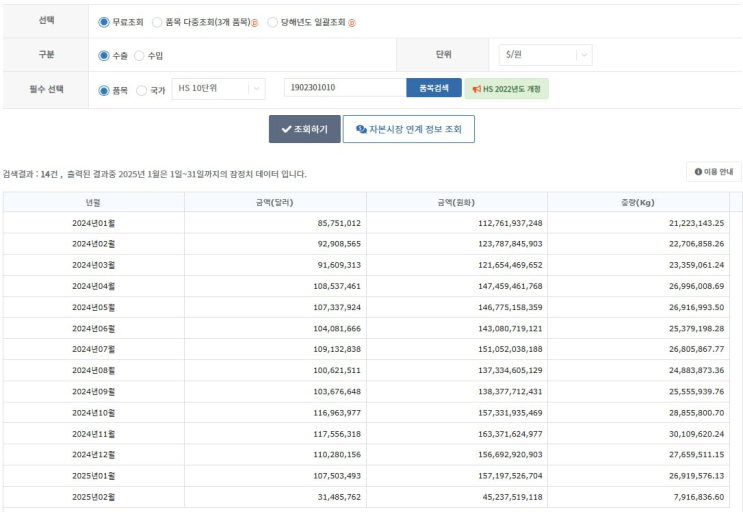Click the weight value 28,855,800.70
The width and height of the screenshot is (743, 512).
[x=697, y=413]
